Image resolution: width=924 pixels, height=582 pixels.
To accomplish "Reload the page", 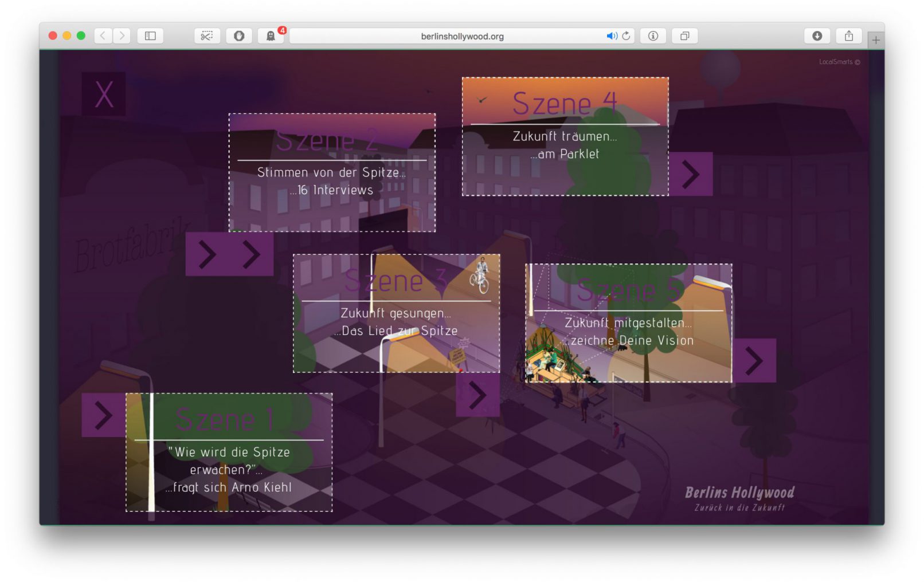I will 626,36.
